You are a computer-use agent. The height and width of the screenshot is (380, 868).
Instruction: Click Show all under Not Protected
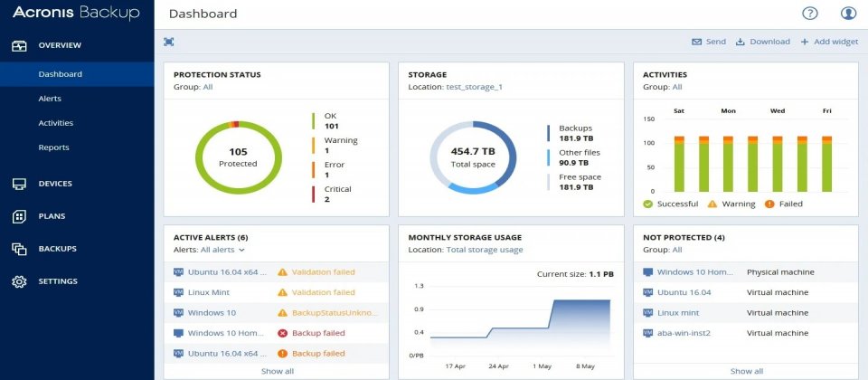(x=747, y=371)
